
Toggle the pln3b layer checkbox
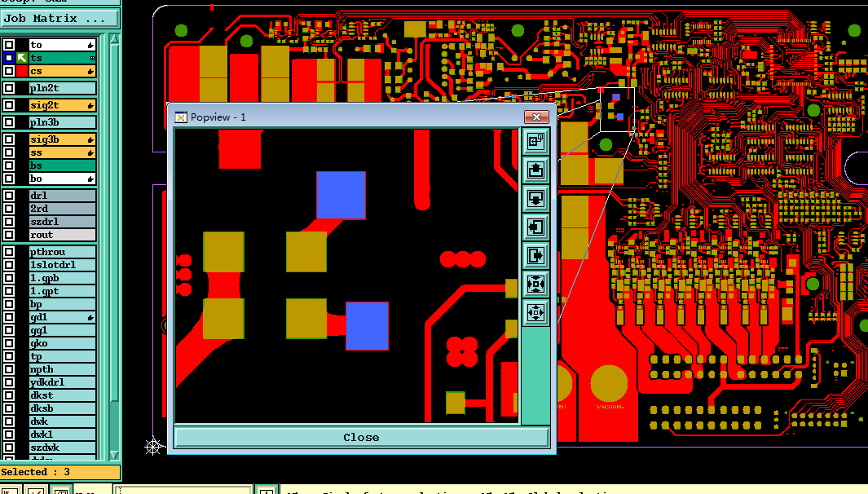coord(9,122)
